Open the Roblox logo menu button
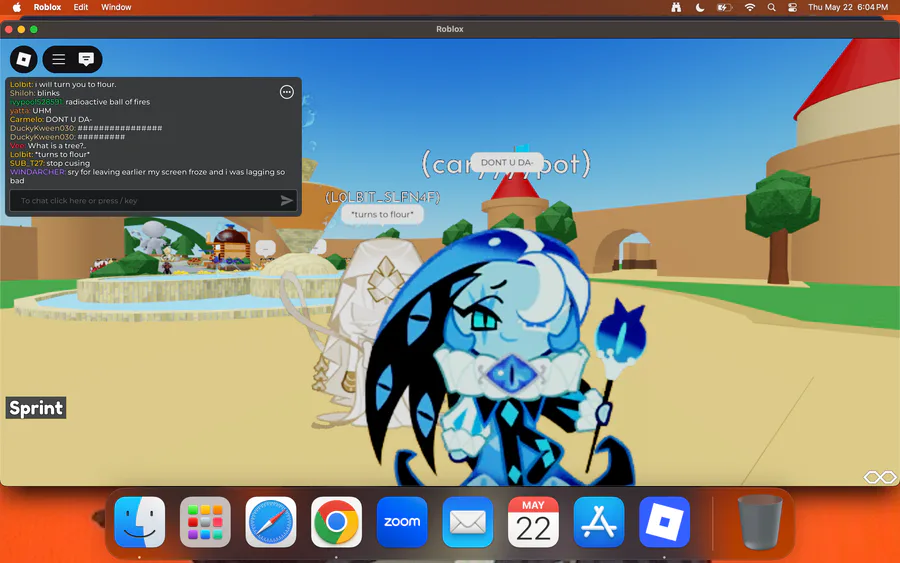900x563 pixels. 24,59
